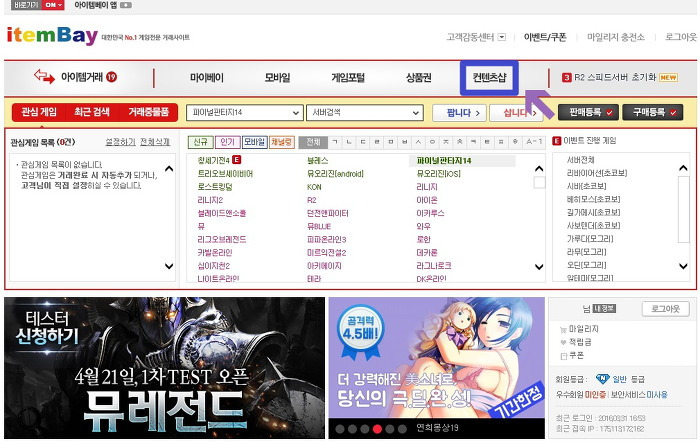The width and height of the screenshot is (700, 446).
Task: Click the 삽니다 button
Action: click(x=516, y=113)
